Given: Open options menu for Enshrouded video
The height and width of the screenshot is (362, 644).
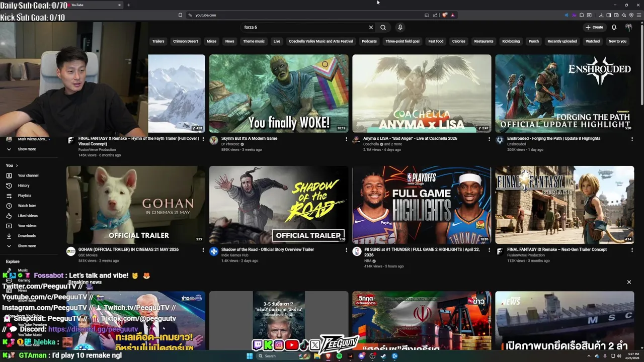Looking at the screenshot, I should click(x=632, y=139).
